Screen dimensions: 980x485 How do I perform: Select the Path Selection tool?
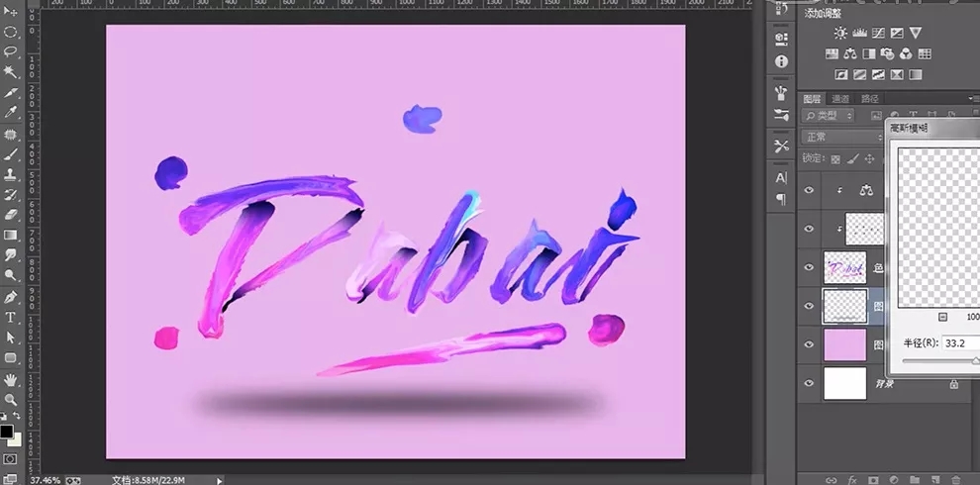[10, 338]
